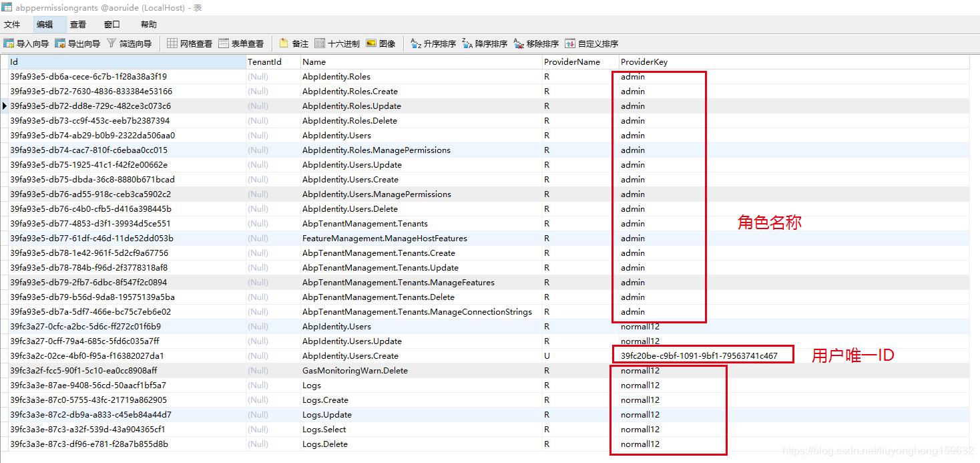Open custom sort (自定义排序)
Image resolution: width=980 pixels, height=463 pixels.
[x=591, y=43]
